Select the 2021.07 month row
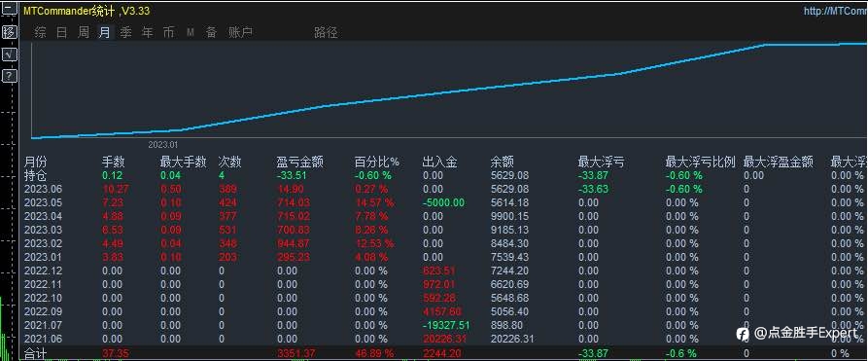 pos(43,325)
